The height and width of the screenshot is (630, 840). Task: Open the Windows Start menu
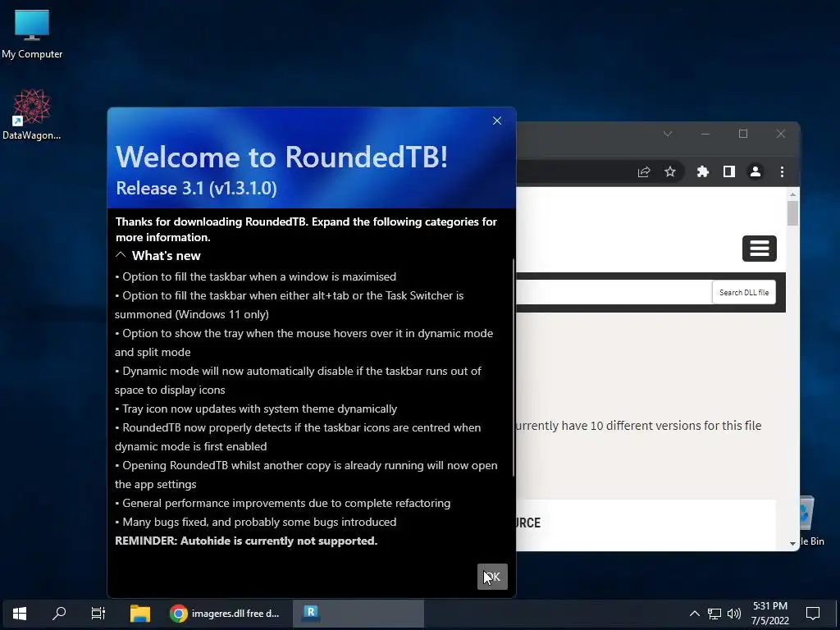20,614
